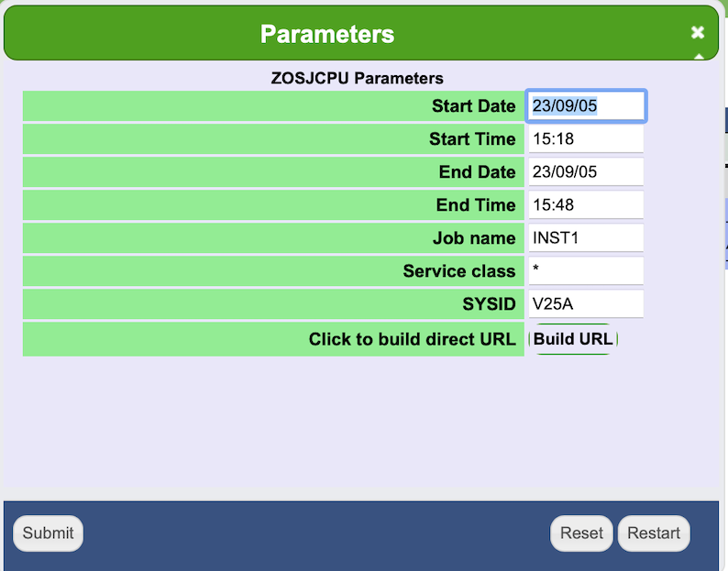Click the End Time field showing 15:48
The width and height of the screenshot is (728, 571).
click(585, 205)
